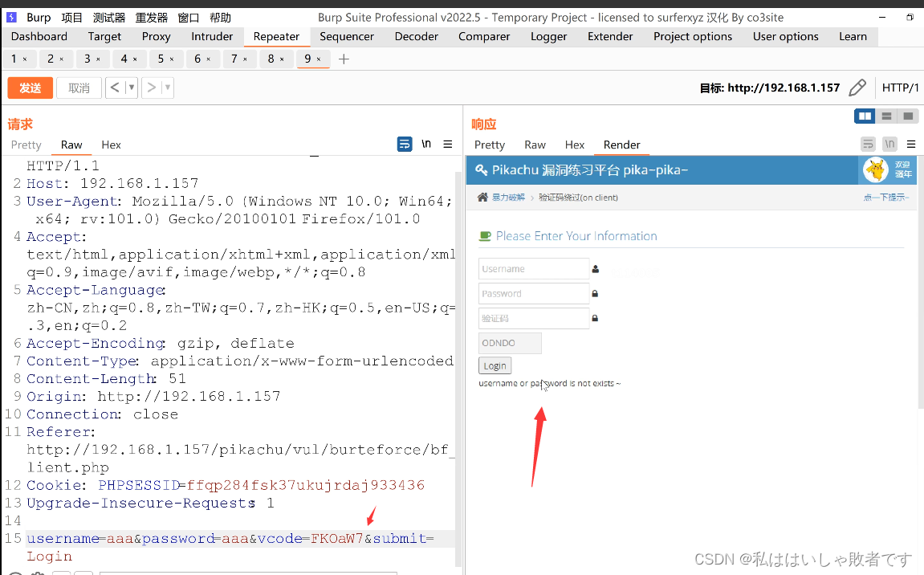Open the User options tab
Screen dimensions: 924x575
click(785, 37)
